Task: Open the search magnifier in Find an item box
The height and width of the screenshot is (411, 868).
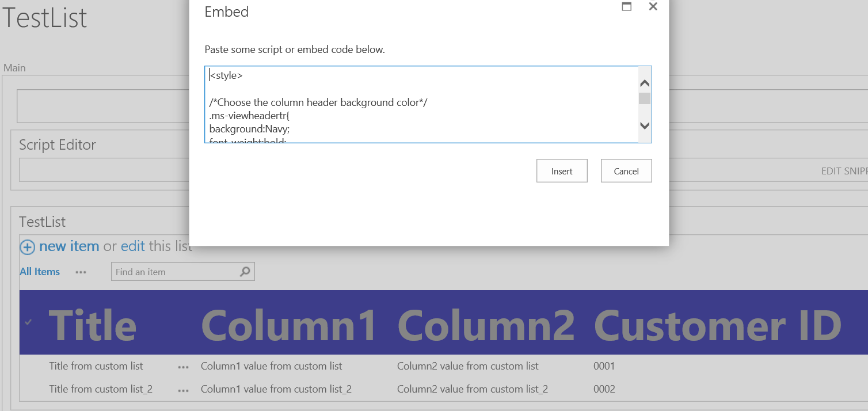Action: point(246,271)
